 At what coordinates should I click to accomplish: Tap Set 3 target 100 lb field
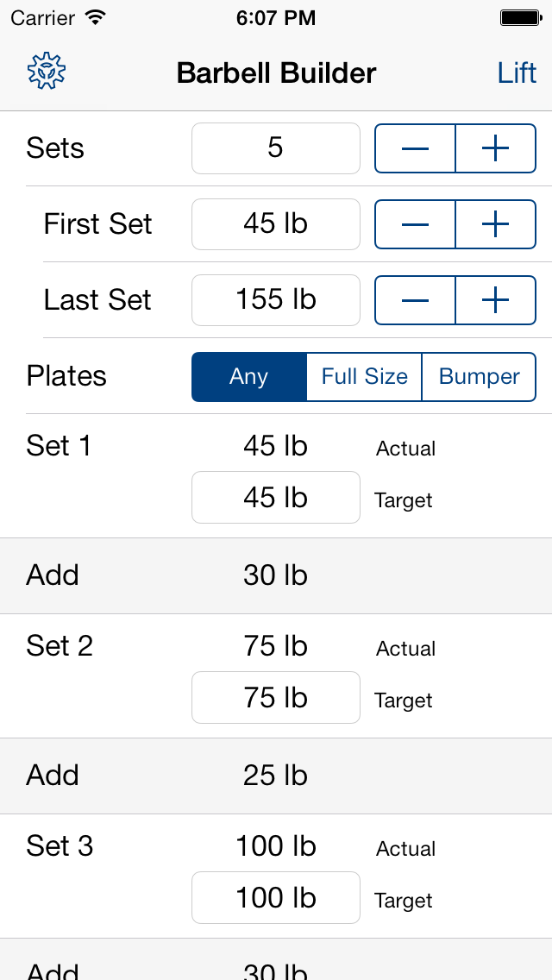276,897
